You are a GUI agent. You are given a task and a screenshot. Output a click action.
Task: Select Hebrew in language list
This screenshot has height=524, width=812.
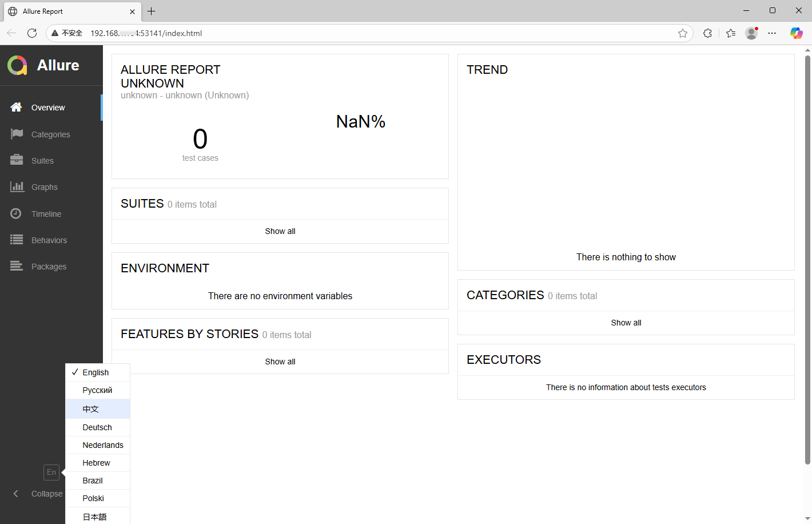(x=98, y=463)
